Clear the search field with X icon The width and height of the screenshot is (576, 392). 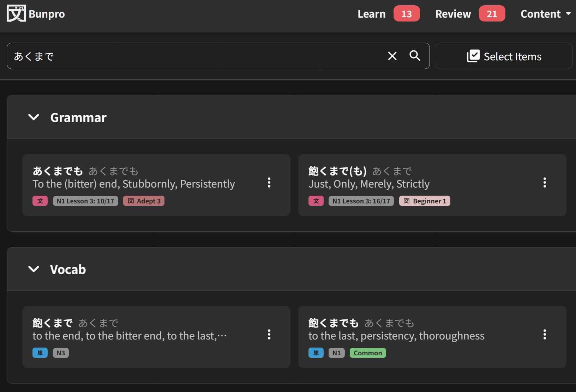(392, 56)
